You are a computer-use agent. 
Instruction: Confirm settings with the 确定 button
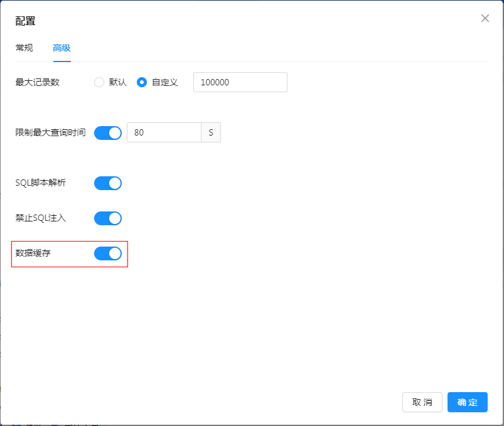(467, 402)
